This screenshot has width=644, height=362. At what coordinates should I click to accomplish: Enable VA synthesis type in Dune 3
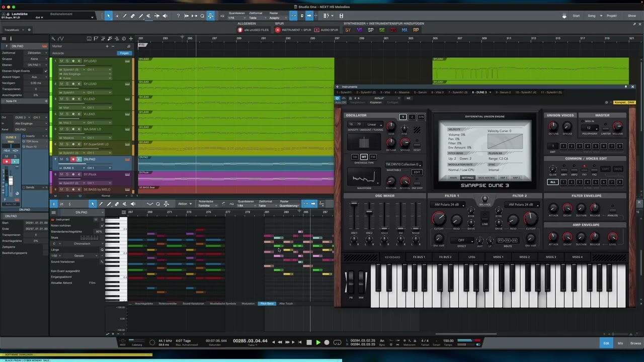click(x=355, y=157)
